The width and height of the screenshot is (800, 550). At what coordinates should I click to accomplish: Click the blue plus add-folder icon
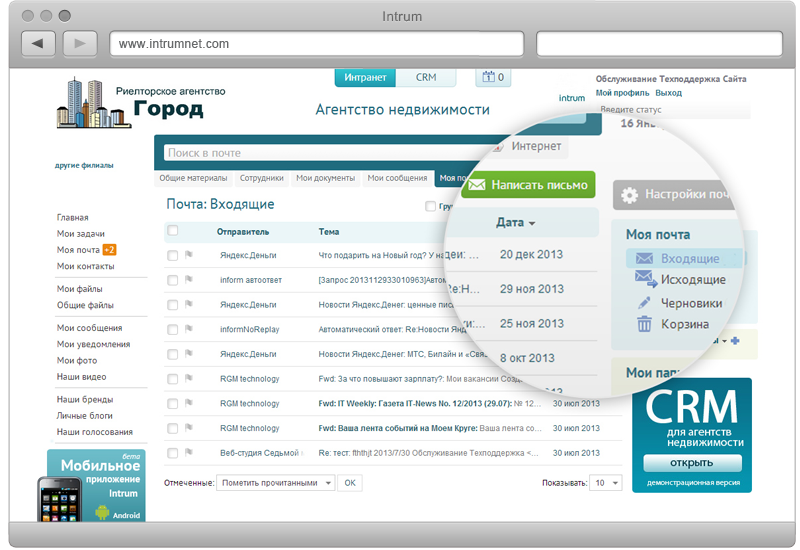(x=735, y=340)
